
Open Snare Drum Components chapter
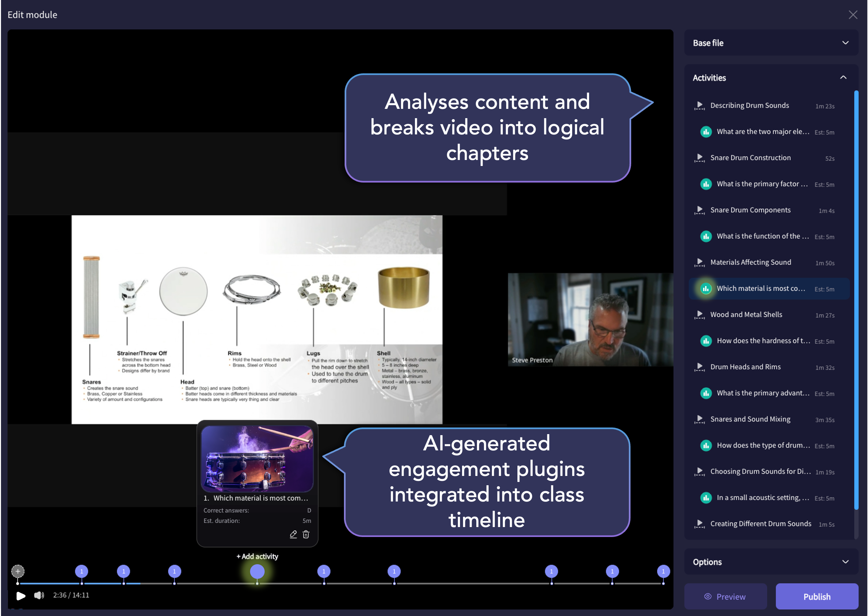(769, 210)
